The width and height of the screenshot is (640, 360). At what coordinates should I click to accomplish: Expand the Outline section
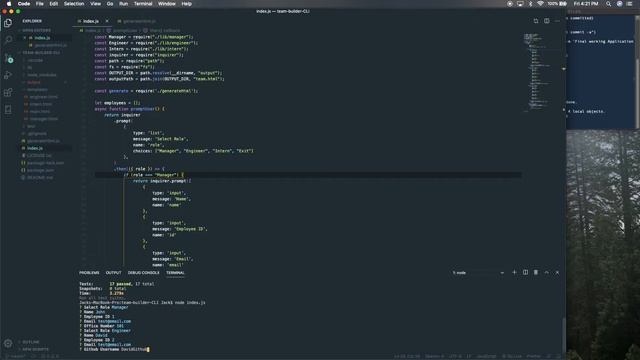point(31,342)
